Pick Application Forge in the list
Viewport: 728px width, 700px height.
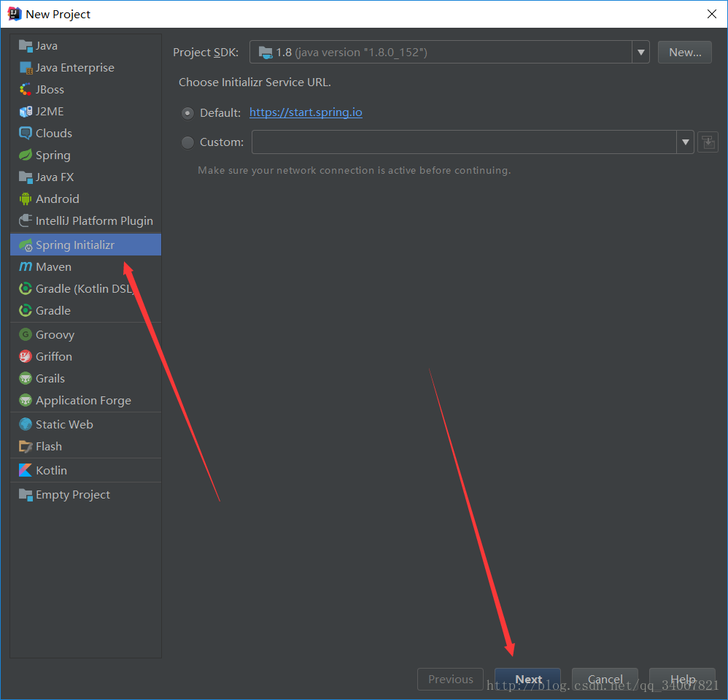(86, 401)
